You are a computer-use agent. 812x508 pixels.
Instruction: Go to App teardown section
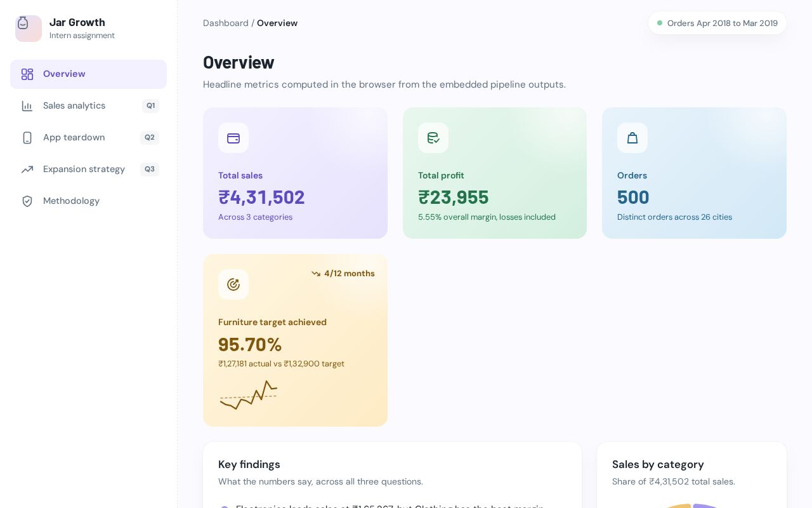(x=88, y=138)
